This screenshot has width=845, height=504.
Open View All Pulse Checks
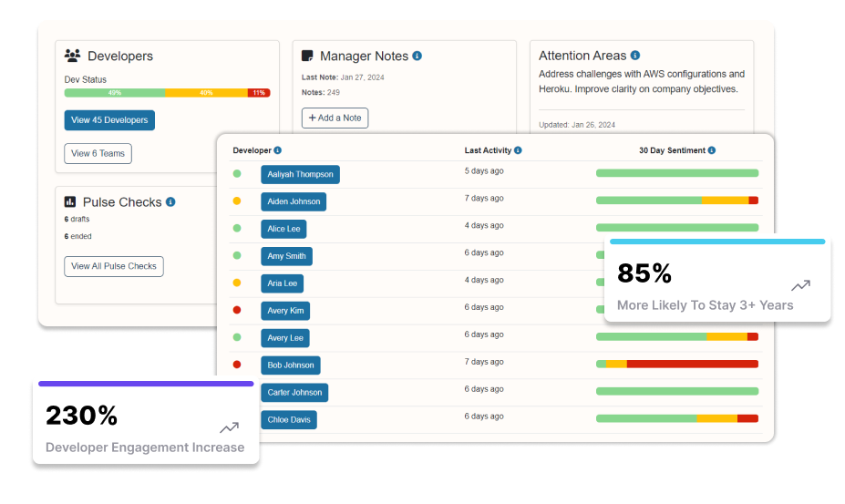(x=114, y=266)
